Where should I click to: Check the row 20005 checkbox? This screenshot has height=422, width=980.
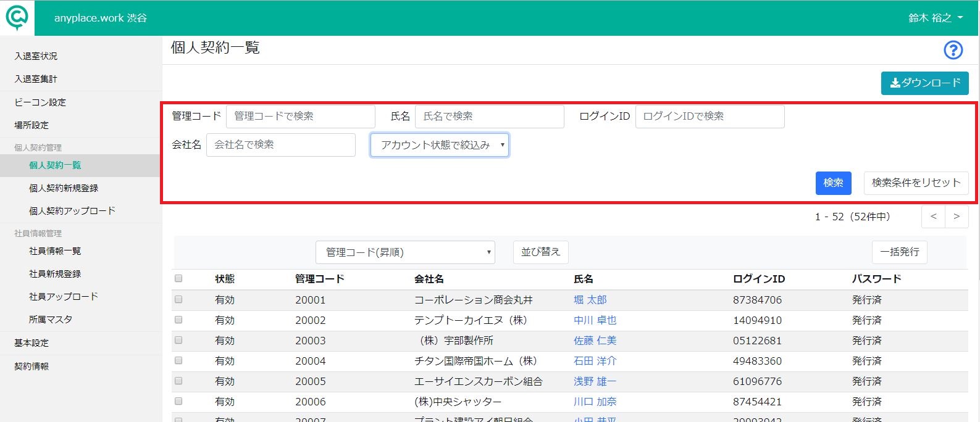pos(178,381)
